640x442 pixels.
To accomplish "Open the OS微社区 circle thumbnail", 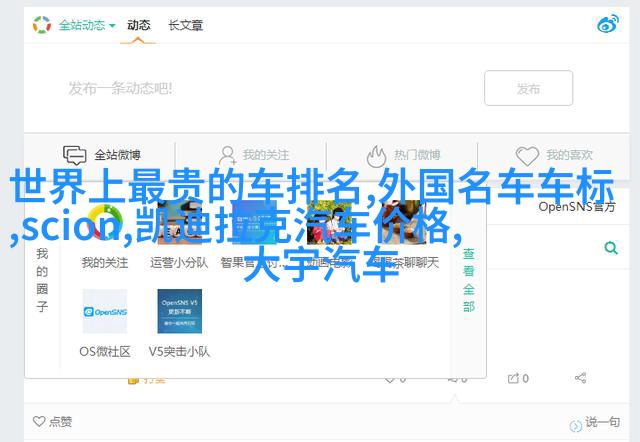I will [105, 311].
